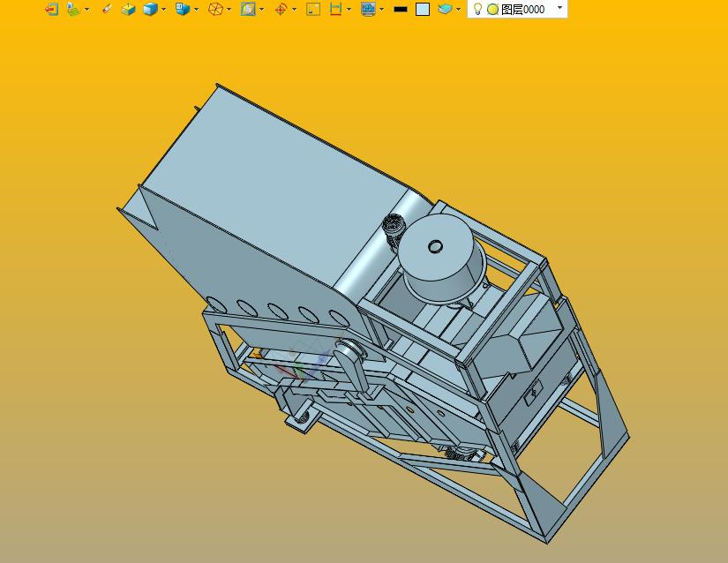The image size is (728, 563).
Task: Open dropdown beside stacked layers icon
Action: coord(458,10)
